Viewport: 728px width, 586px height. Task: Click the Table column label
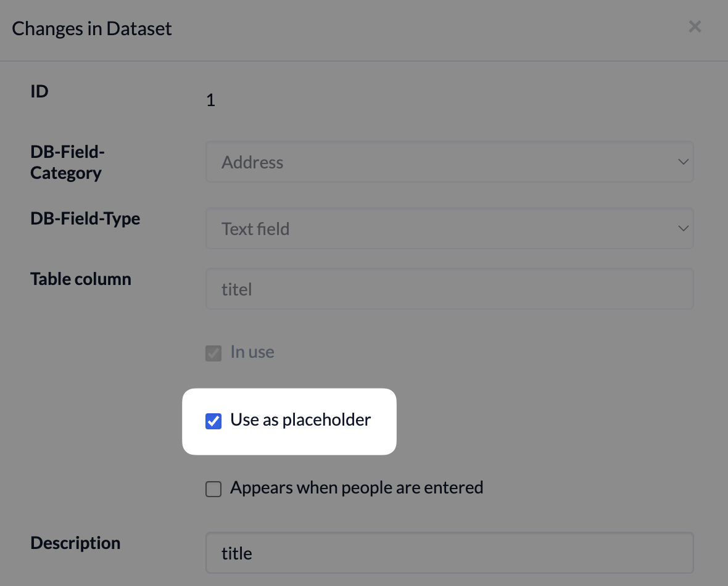81,279
